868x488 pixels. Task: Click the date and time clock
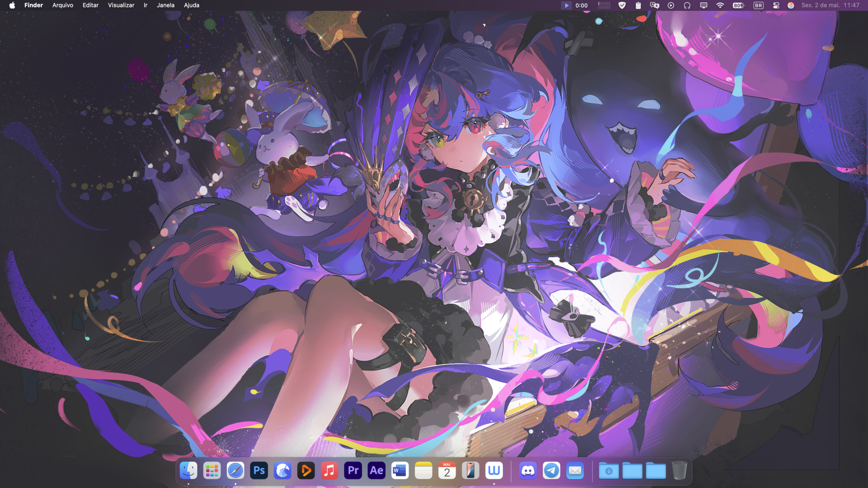click(830, 5)
